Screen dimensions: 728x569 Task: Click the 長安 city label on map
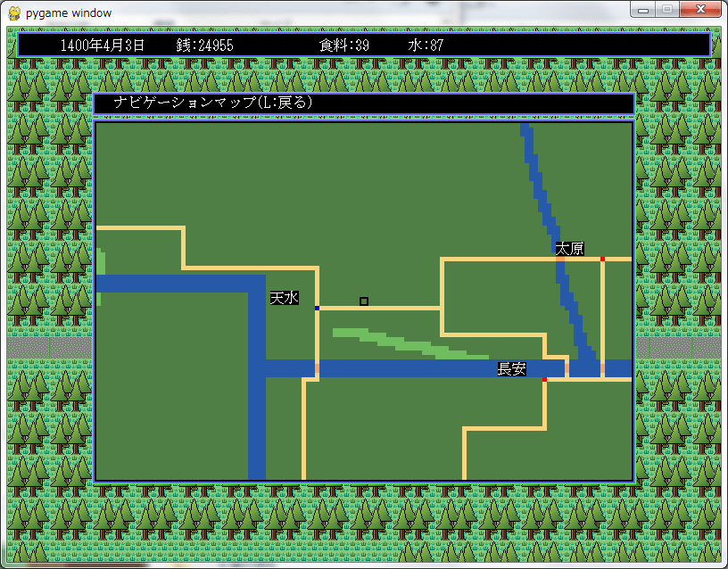pyautogui.click(x=511, y=369)
